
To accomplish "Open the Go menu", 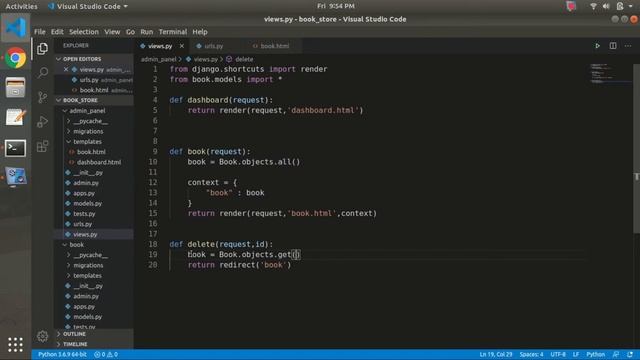I will coord(130,32).
